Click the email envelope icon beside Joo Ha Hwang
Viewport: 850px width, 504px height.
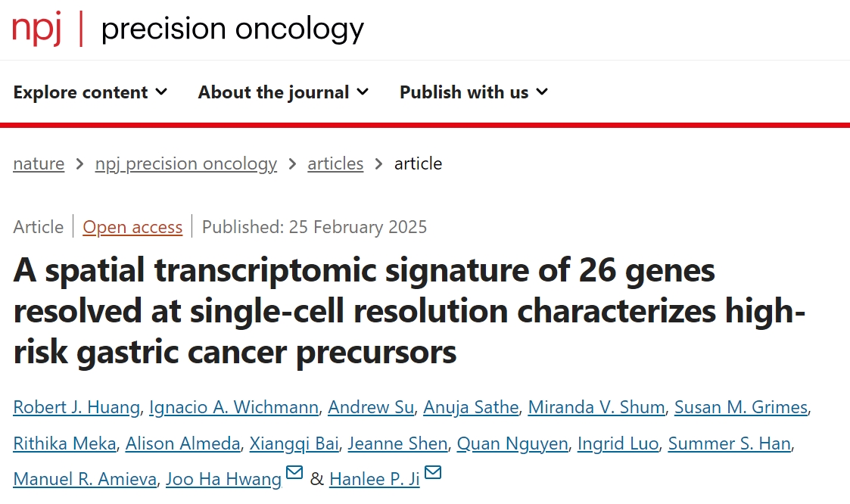[294, 472]
